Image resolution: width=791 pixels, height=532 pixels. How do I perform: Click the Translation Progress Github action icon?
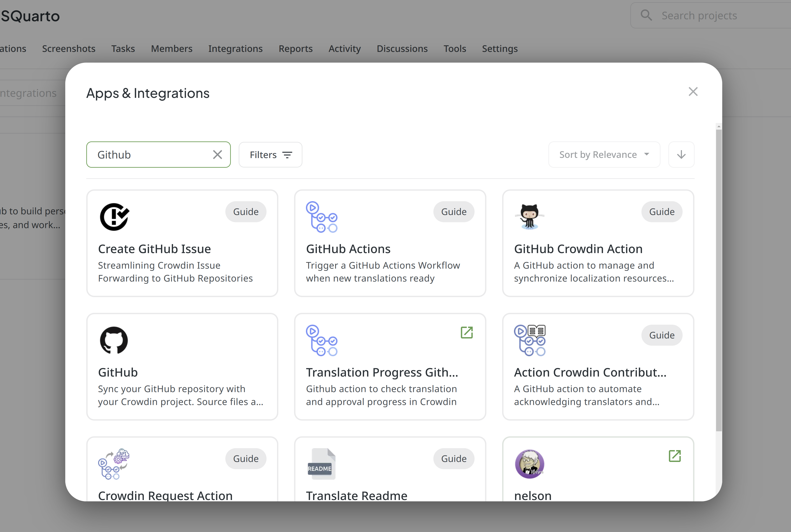click(x=321, y=340)
